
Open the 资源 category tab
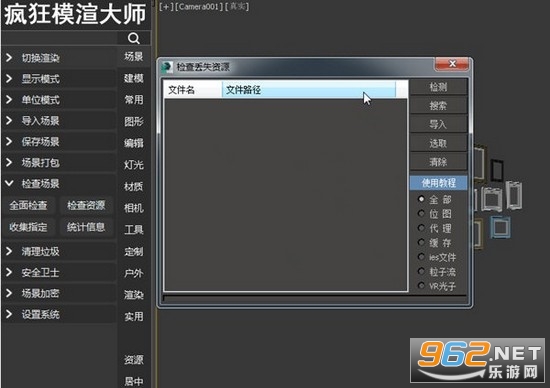134,360
